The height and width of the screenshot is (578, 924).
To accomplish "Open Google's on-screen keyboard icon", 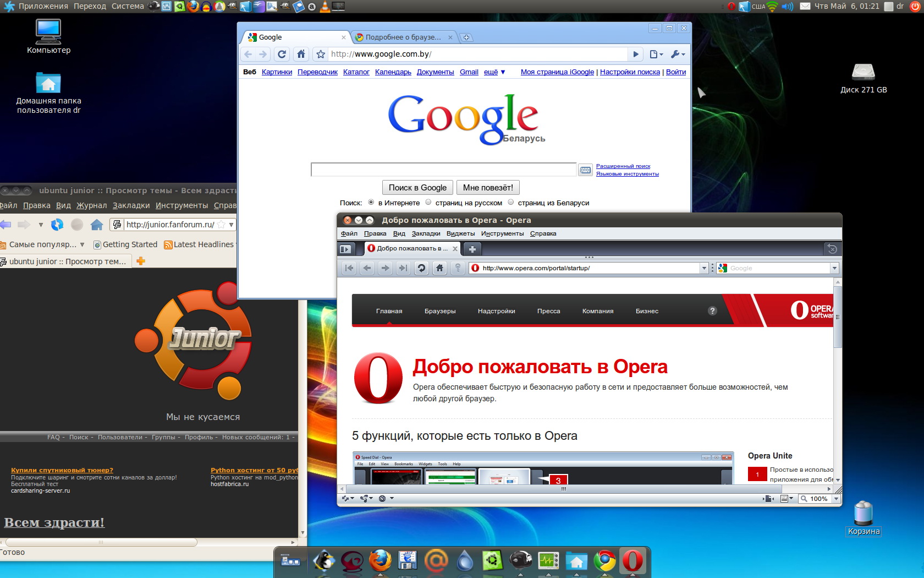I will [x=585, y=170].
